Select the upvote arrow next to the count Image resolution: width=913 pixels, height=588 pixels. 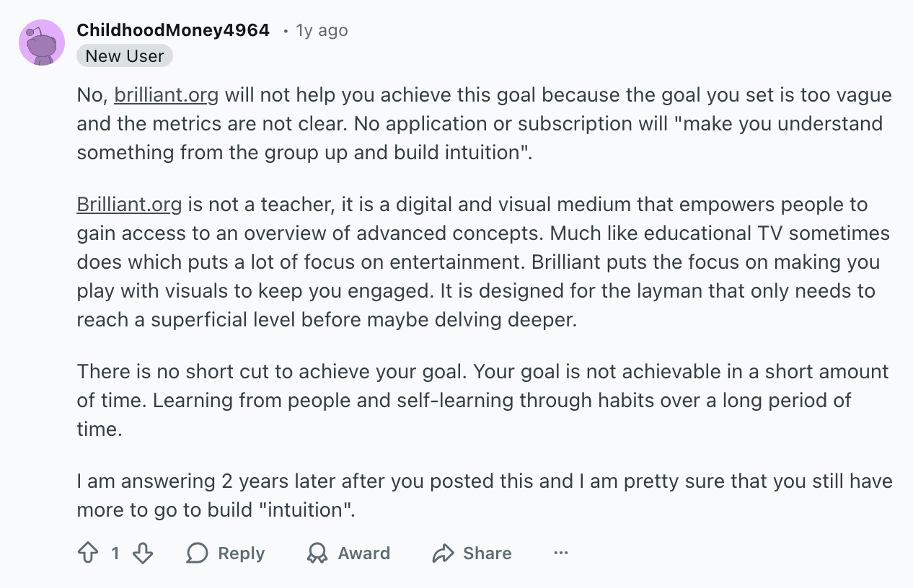tap(88, 553)
